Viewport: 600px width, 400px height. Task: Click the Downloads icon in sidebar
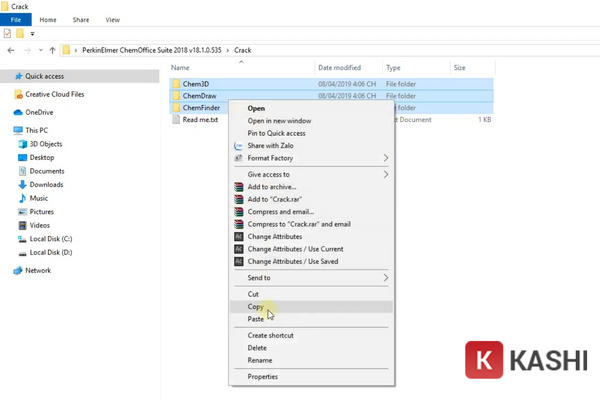pos(23,184)
